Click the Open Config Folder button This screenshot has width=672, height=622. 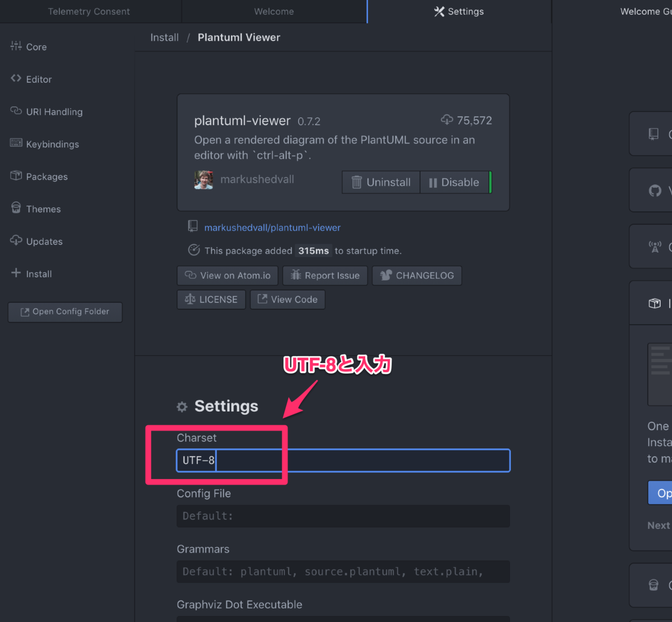65,312
